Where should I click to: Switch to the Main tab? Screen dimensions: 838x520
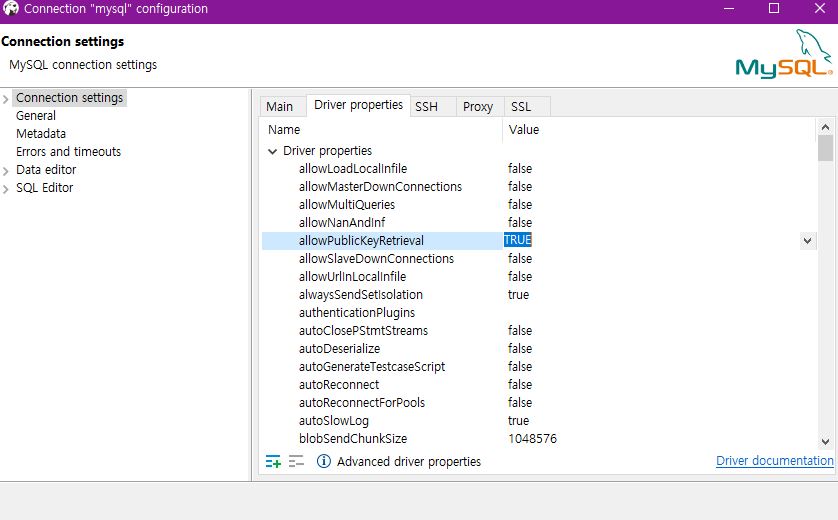tap(280, 106)
